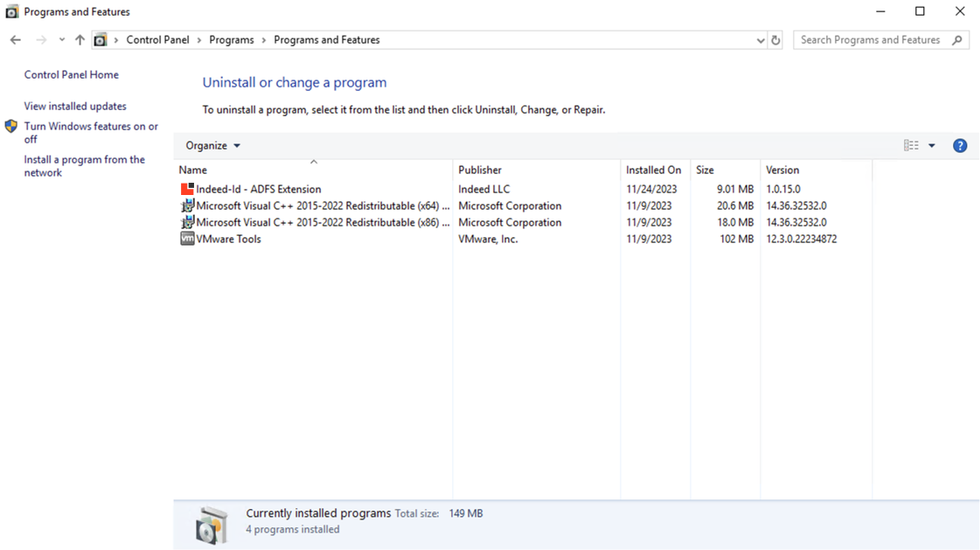Image resolution: width=980 pixels, height=550 pixels.
Task: Click the Indeed-Id ADFS Extension icon
Action: (187, 189)
